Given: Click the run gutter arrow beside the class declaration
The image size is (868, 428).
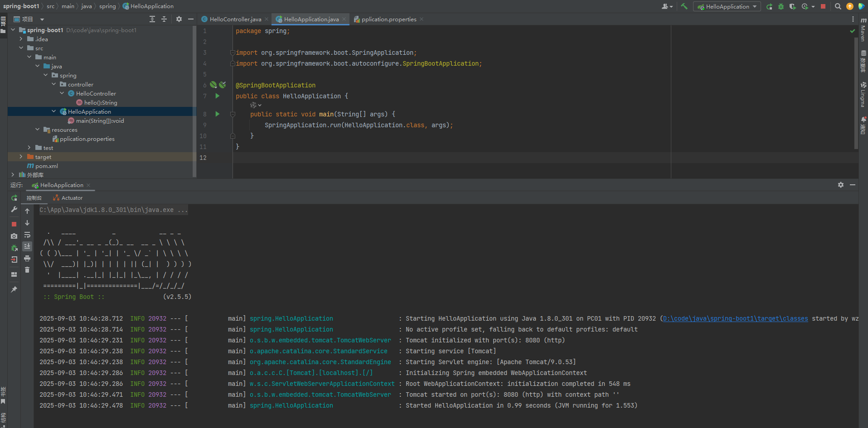Looking at the screenshot, I should click(218, 96).
